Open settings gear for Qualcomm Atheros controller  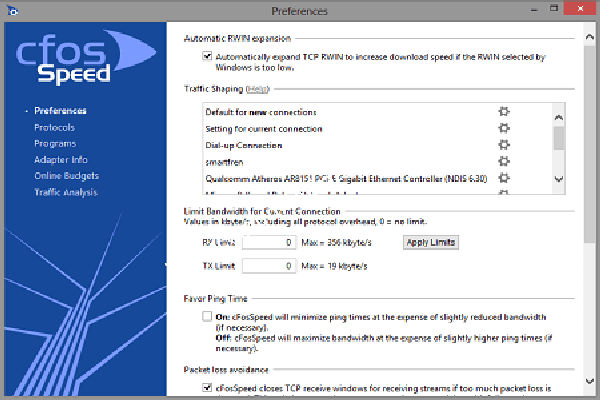click(x=504, y=178)
